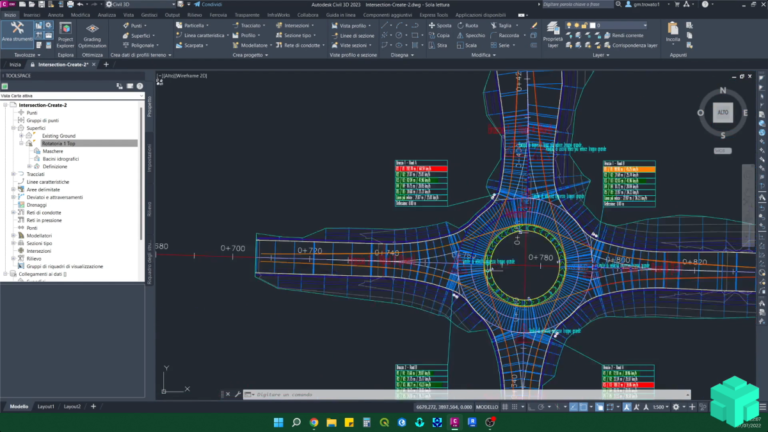Select the Copia copy tool
Screen dimensions: 768x432
439,35
